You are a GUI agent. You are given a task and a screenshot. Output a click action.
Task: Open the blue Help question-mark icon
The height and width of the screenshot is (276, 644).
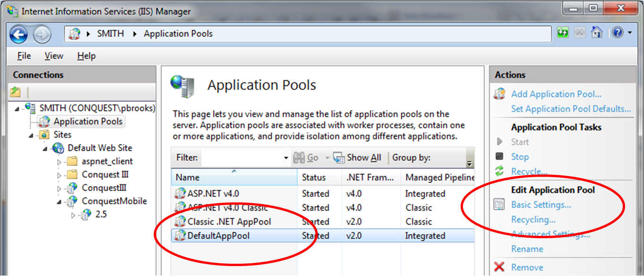point(618,33)
